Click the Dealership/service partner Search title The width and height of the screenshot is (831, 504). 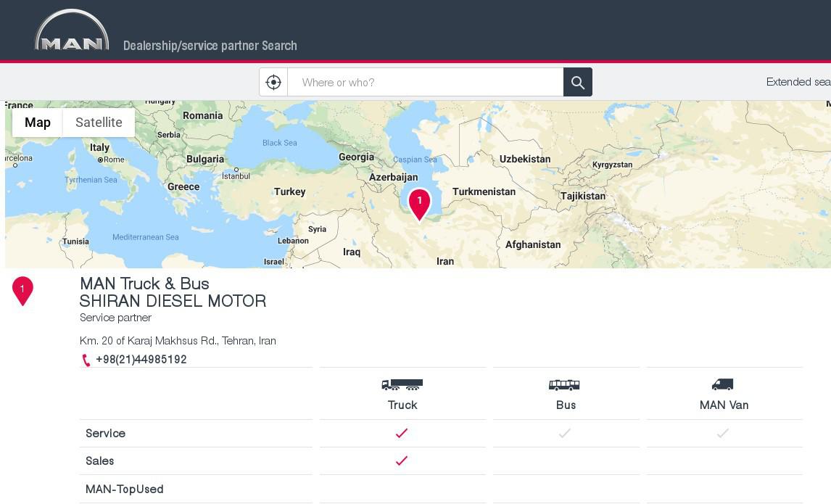pos(210,46)
